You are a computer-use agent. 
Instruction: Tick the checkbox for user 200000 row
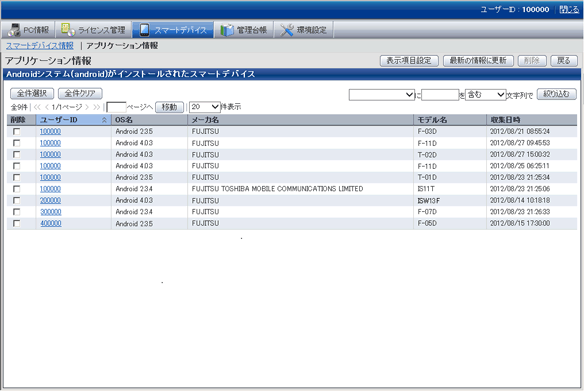point(16,200)
